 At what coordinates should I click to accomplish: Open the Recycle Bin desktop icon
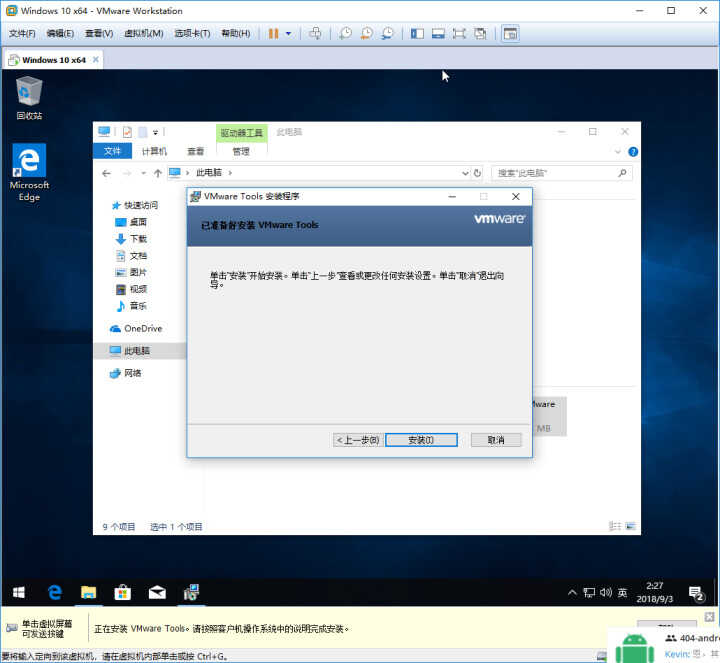point(29,98)
